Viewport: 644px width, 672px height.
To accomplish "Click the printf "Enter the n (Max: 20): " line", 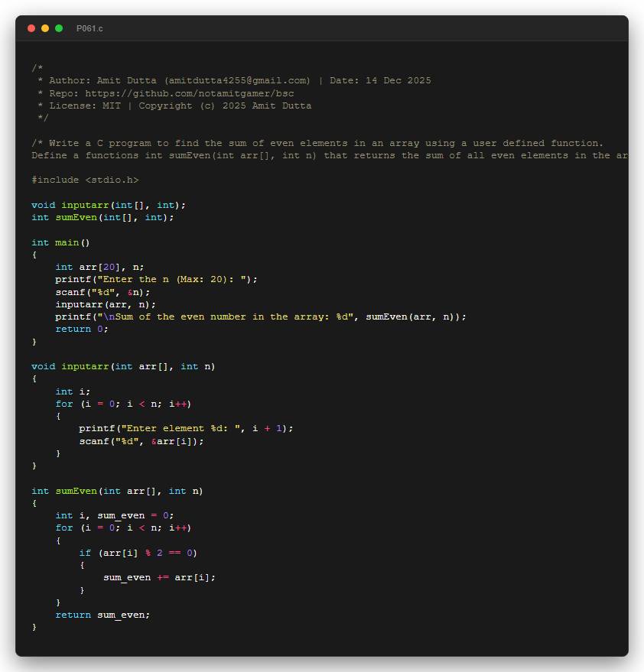I will [156, 280].
